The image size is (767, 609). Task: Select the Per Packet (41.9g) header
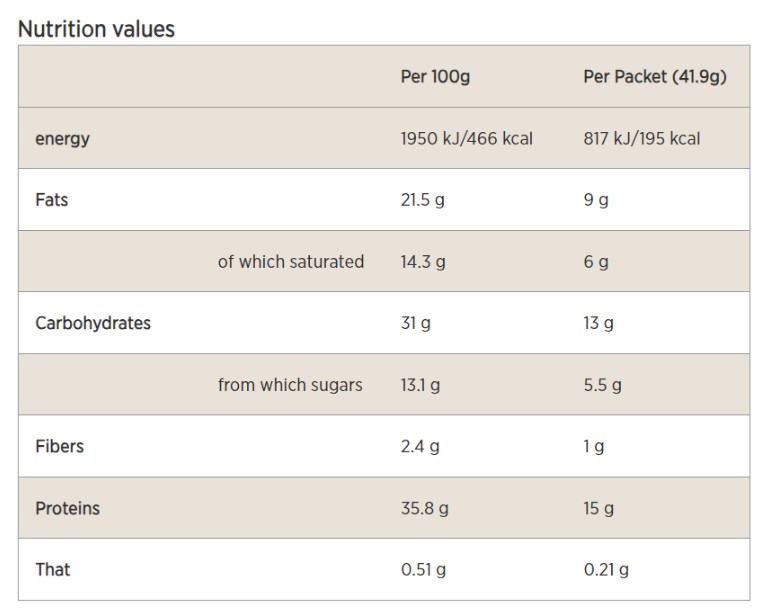click(654, 77)
